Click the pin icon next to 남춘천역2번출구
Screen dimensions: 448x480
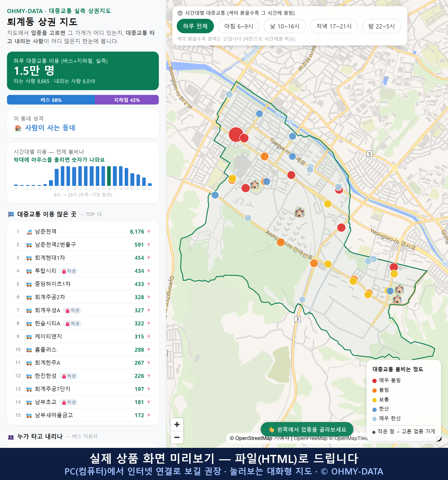coord(149,245)
